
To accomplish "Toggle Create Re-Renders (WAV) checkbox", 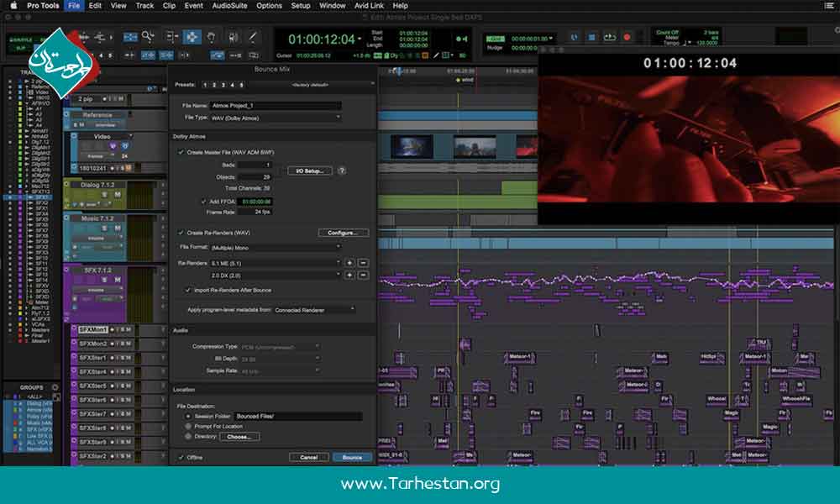I will point(181,233).
